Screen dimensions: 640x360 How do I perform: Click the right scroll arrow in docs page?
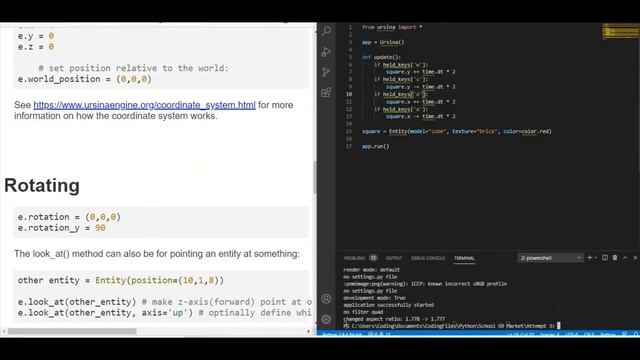pos(309,331)
